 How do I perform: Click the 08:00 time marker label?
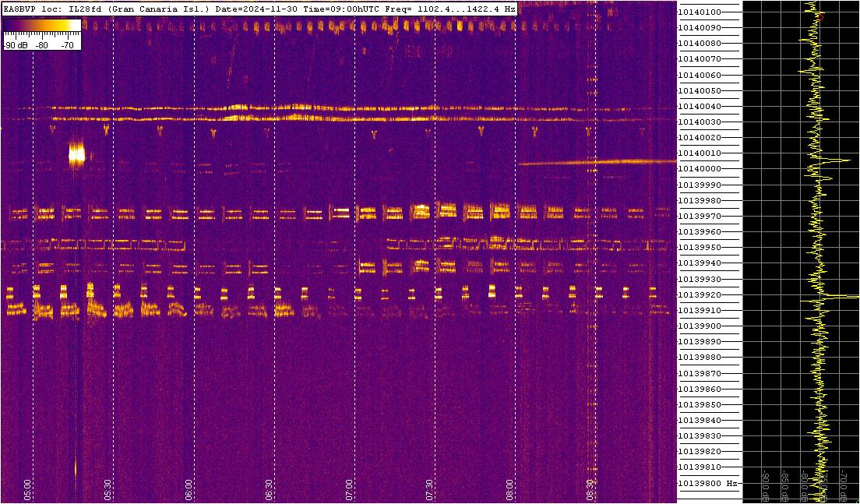coord(510,490)
